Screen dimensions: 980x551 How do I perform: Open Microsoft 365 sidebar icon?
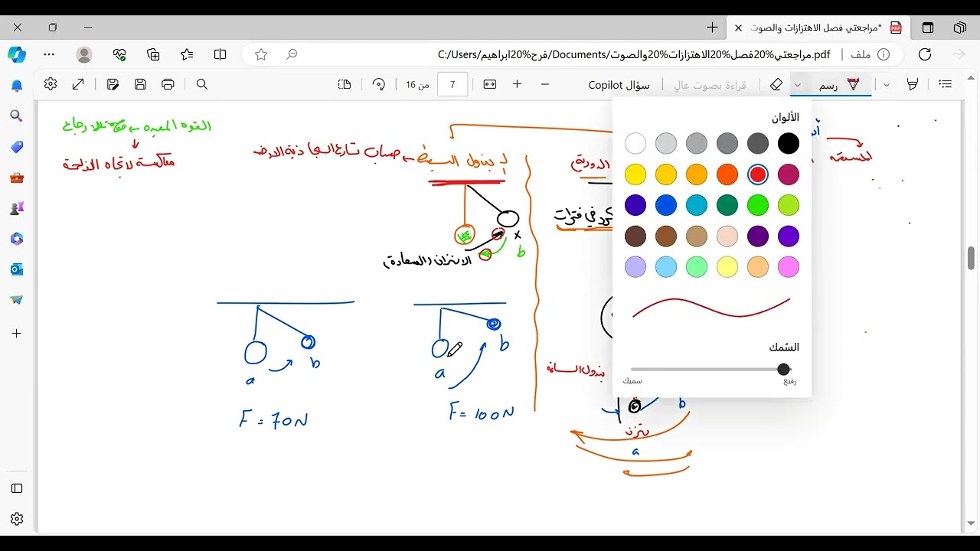pos(17,239)
